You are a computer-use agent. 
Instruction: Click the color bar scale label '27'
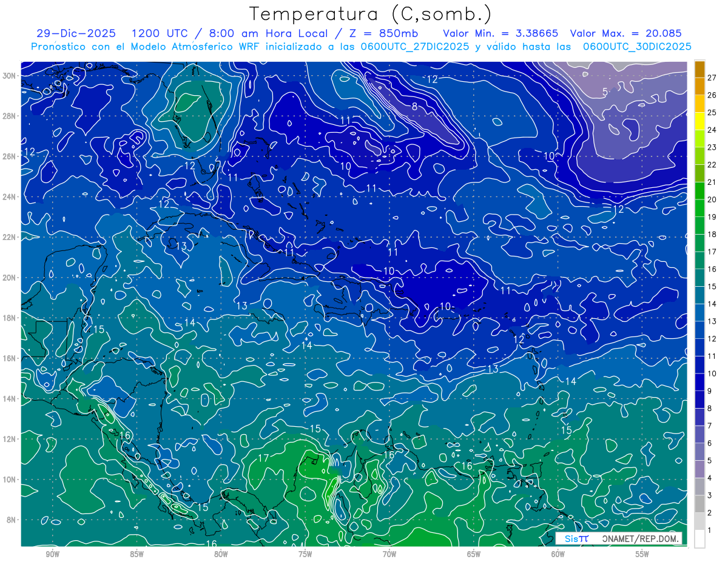tap(712, 78)
